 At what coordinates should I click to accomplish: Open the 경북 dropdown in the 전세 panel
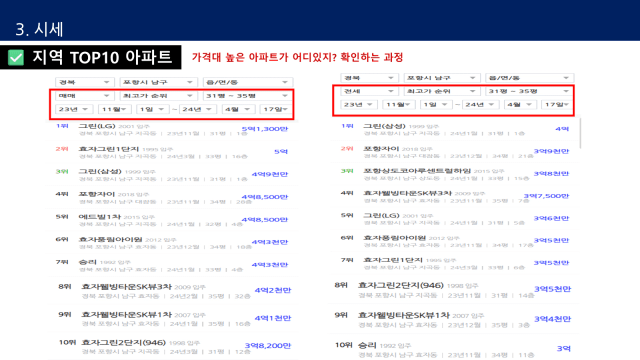(369, 78)
